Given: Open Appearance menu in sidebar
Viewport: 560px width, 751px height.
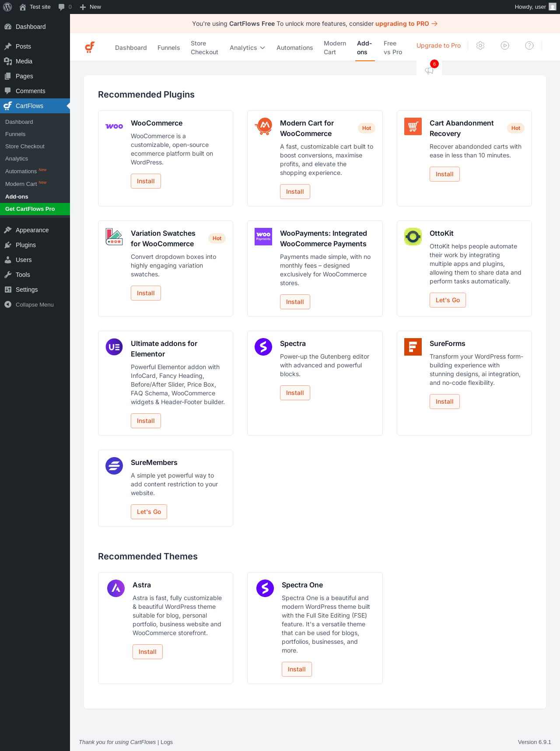Looking at the screenshot, I should 35,230.
